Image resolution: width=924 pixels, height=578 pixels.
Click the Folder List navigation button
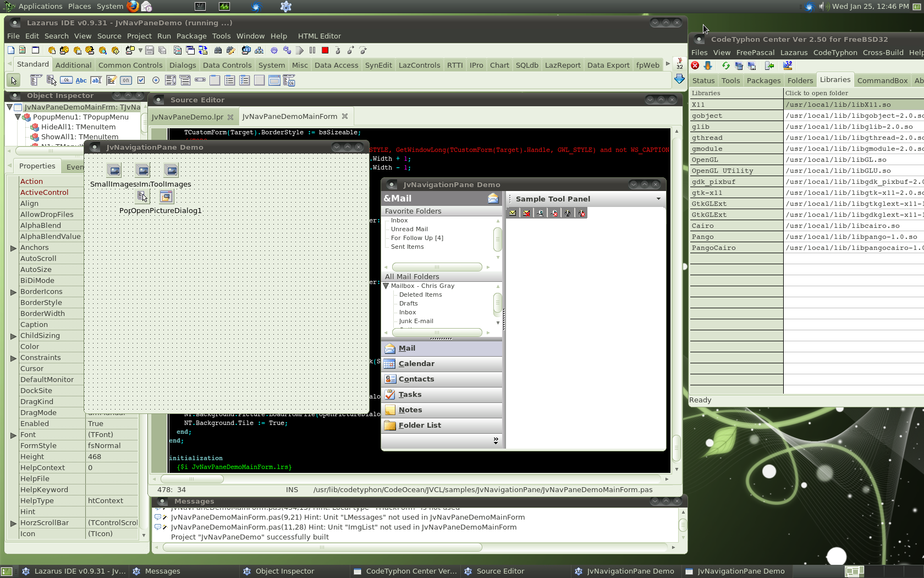click(420, 426)
